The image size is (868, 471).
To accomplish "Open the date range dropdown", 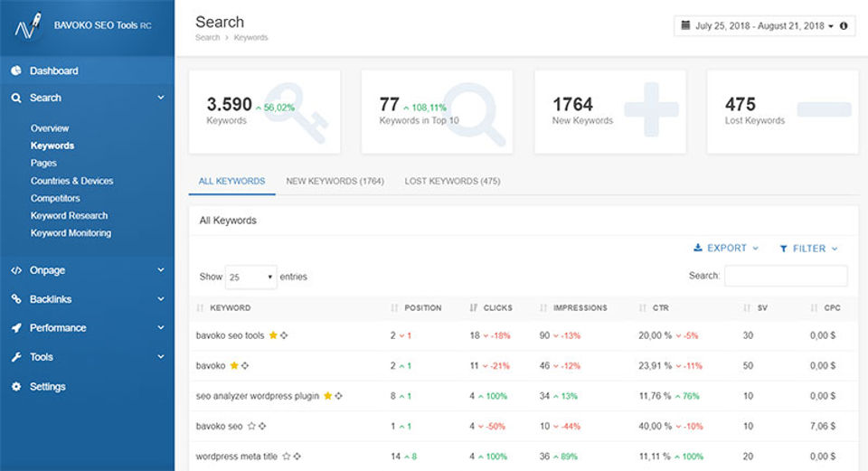I will pos(765,25).
